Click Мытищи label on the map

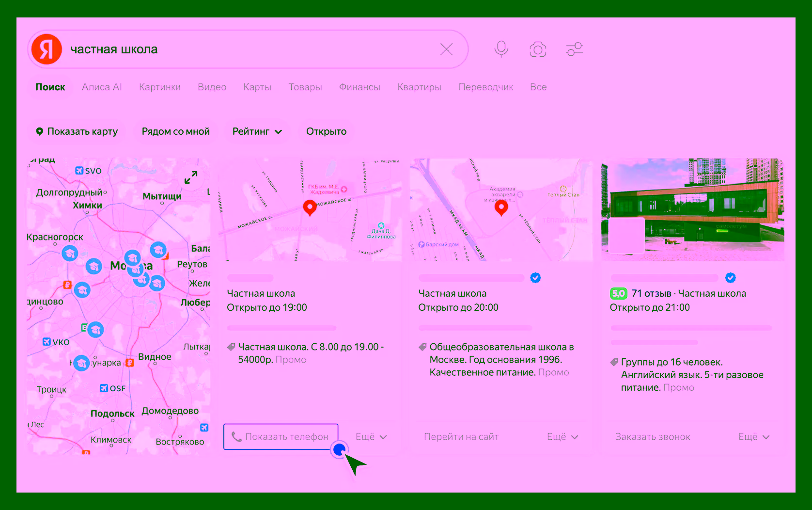pos(162,196)
